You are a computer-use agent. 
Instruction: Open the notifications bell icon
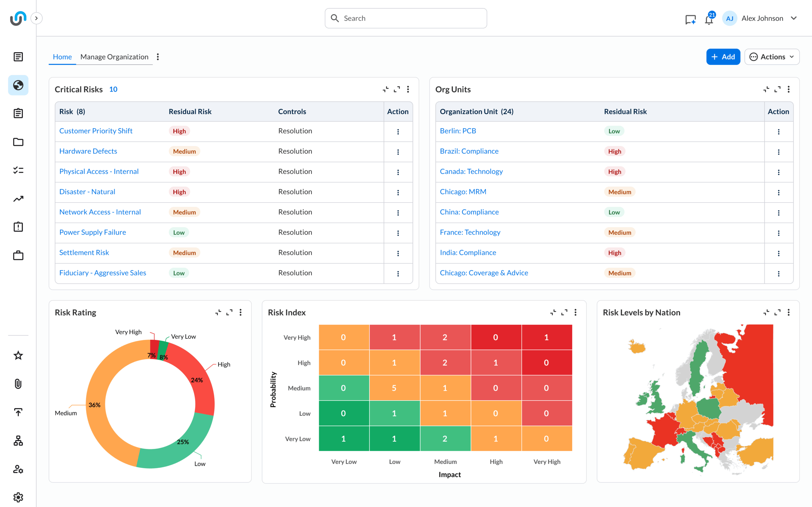pyautogui.click(x=708, y=19)
